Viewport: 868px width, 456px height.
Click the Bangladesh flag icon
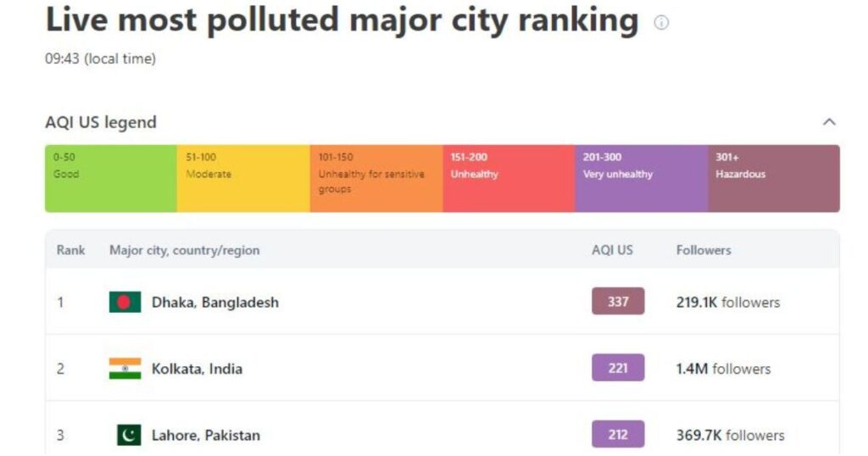point(125,302)
